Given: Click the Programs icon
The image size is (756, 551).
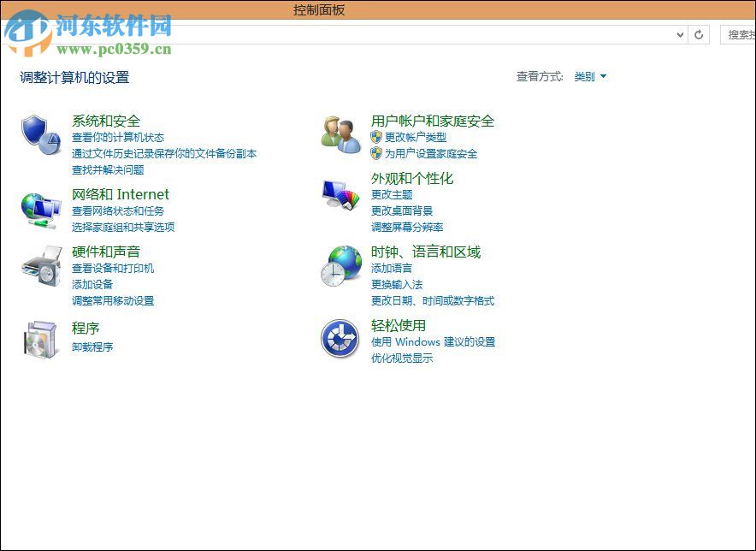Looking at the screenshot, I should pos(40,339).
